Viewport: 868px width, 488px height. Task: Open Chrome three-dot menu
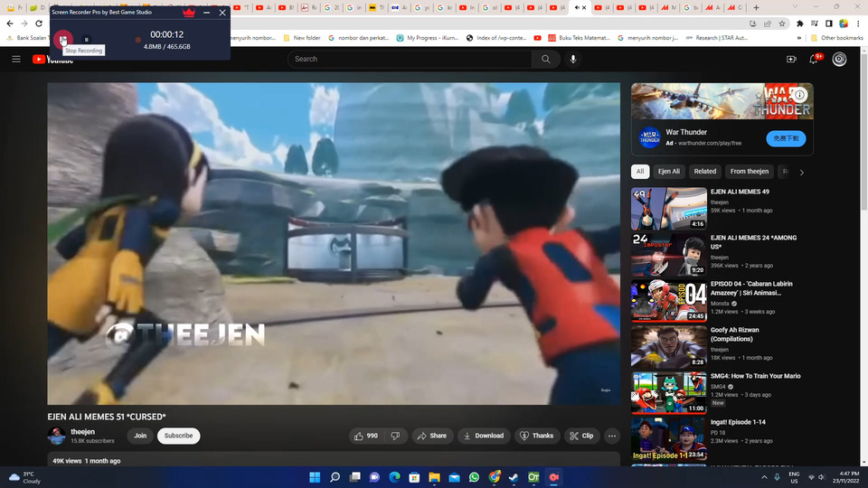tap(858, 23)
